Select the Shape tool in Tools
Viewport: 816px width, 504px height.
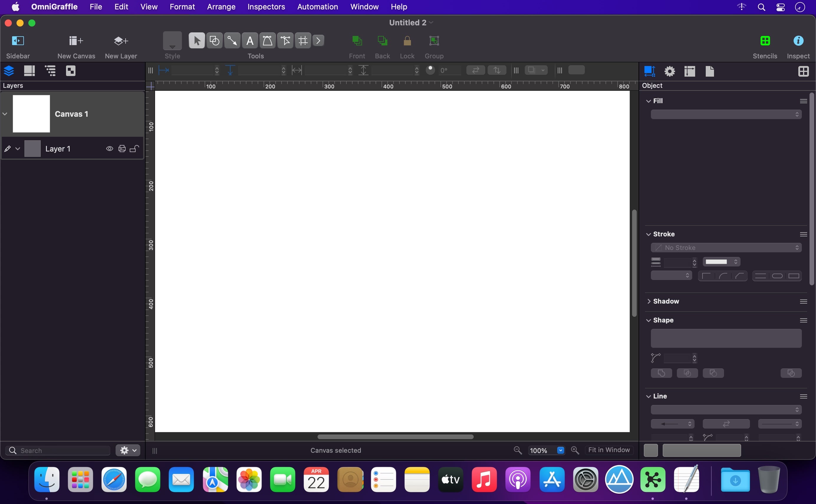(x=214, y=41)
